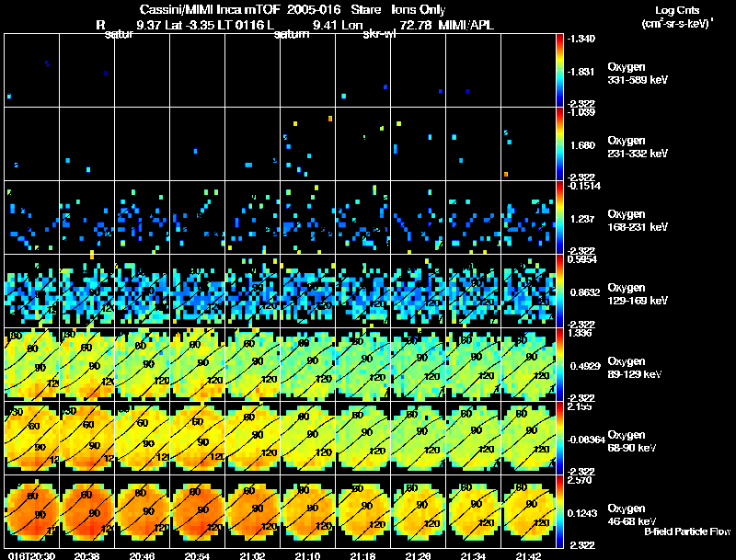
Task: Select the 68-90 keV oxygen image at 21:02
Action: point(252,438)
